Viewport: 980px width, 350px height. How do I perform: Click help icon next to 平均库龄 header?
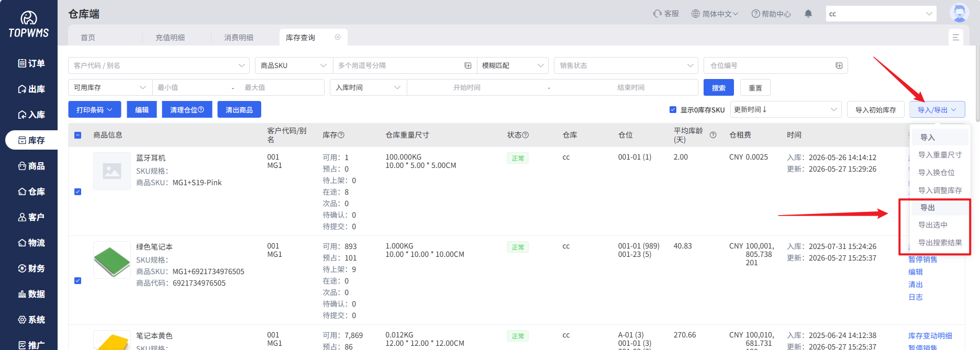coord(713,135)
